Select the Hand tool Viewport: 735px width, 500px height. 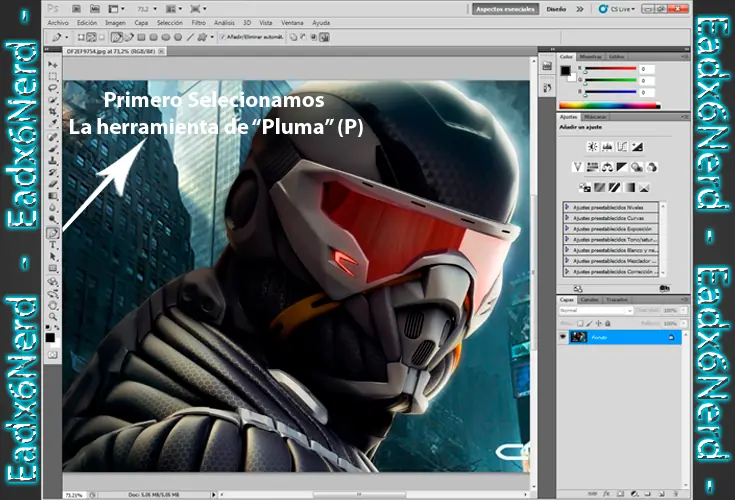tap(52, 306)
